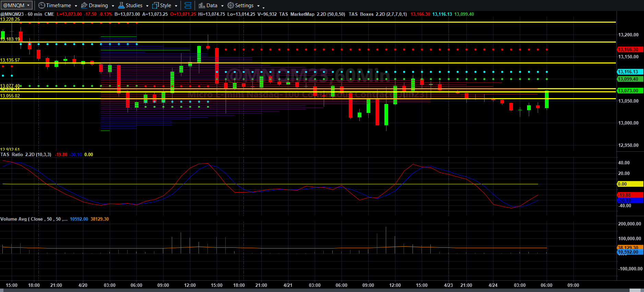Open the toolbar overflow arrow after Settings

click(263, 7)
